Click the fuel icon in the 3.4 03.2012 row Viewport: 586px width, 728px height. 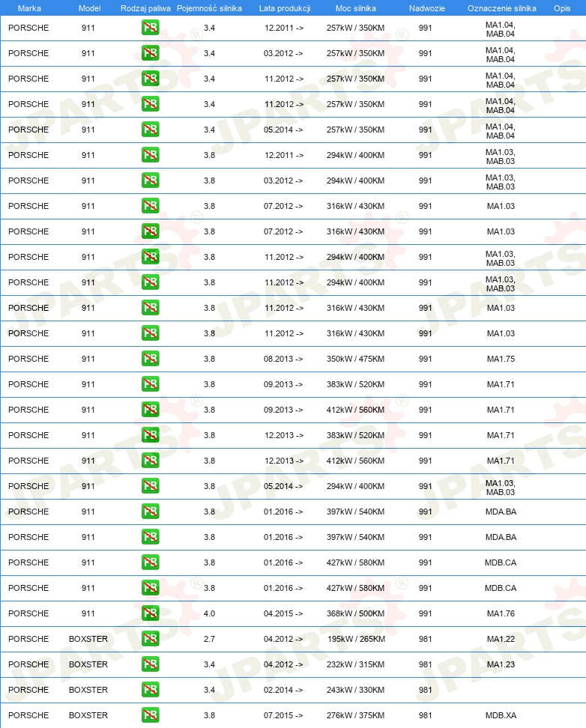(150, 53)
